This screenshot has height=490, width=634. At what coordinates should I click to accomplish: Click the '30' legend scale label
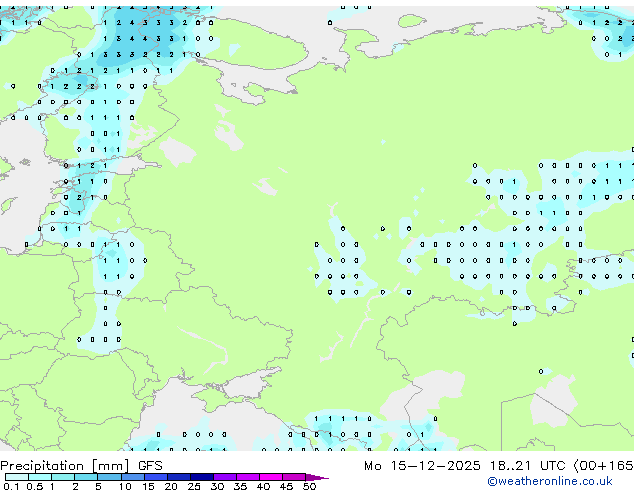tap(217, 486)
